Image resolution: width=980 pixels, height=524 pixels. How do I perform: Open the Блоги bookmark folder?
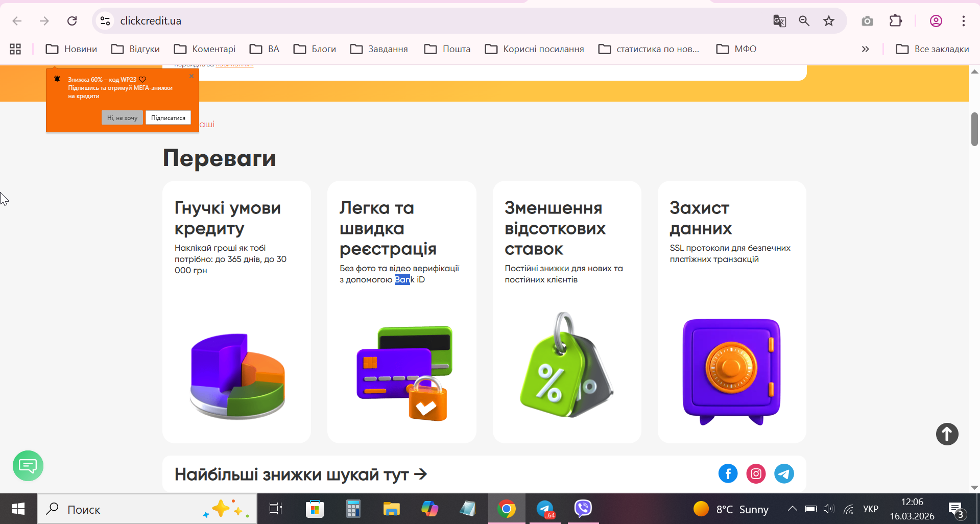click(315, 49)
